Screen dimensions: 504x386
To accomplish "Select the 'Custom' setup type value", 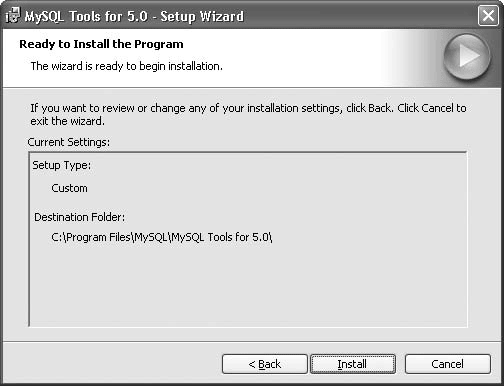I will [x=69, y=188].
